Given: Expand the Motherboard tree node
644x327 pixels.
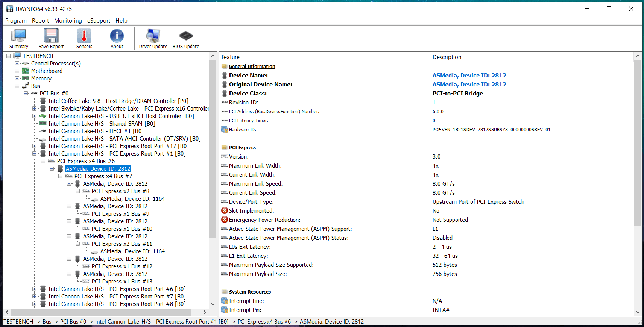Looking at the screenshot, I should pos(17,71).
